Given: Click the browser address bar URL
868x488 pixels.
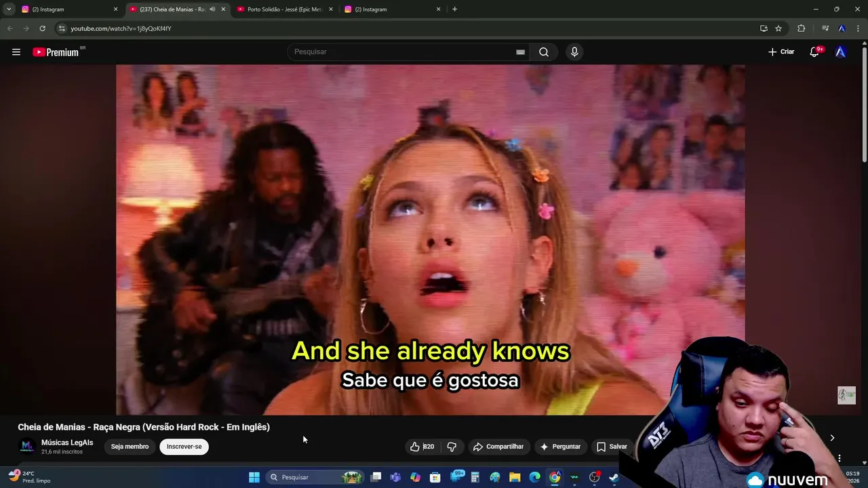Looking at the screenshot, I should [121, 28].
